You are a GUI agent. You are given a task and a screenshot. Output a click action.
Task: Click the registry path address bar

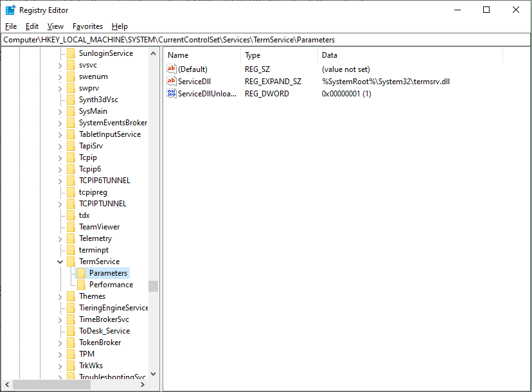pos(266,40)
